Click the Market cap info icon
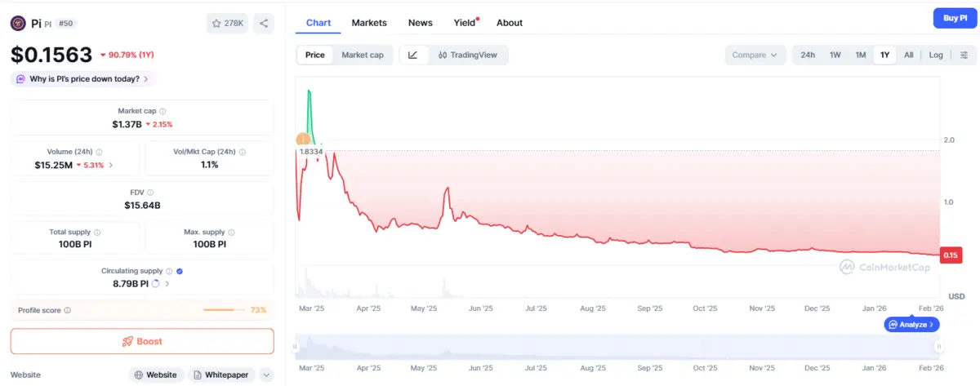 [x=163, y=111]
